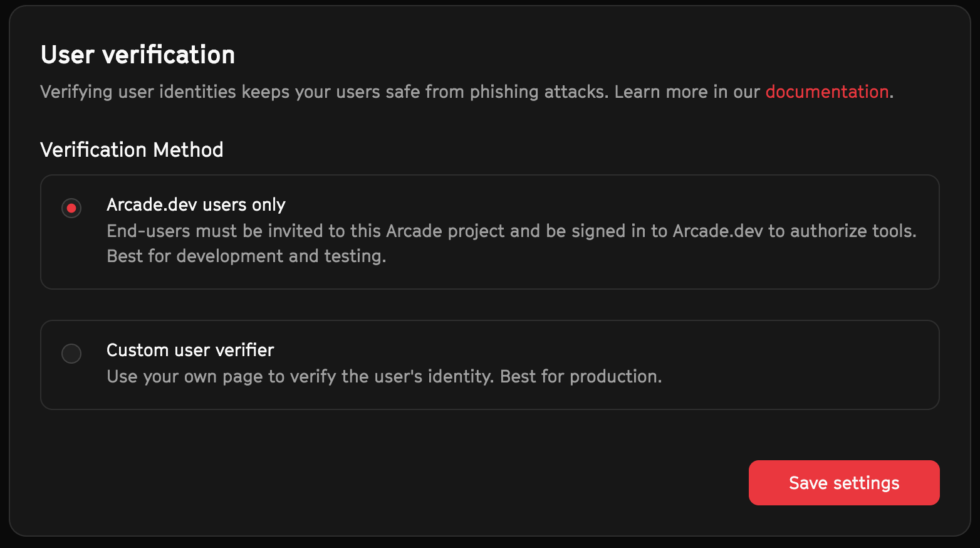
Task: Click the User verification heading
Action: tap(137, 55)
